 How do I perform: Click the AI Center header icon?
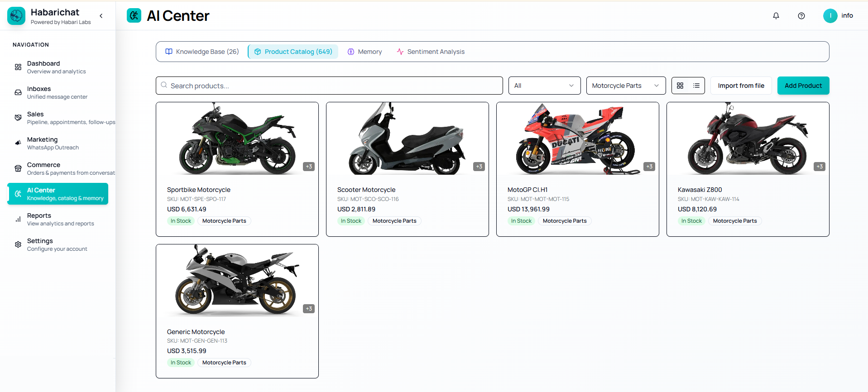(134, 16)
